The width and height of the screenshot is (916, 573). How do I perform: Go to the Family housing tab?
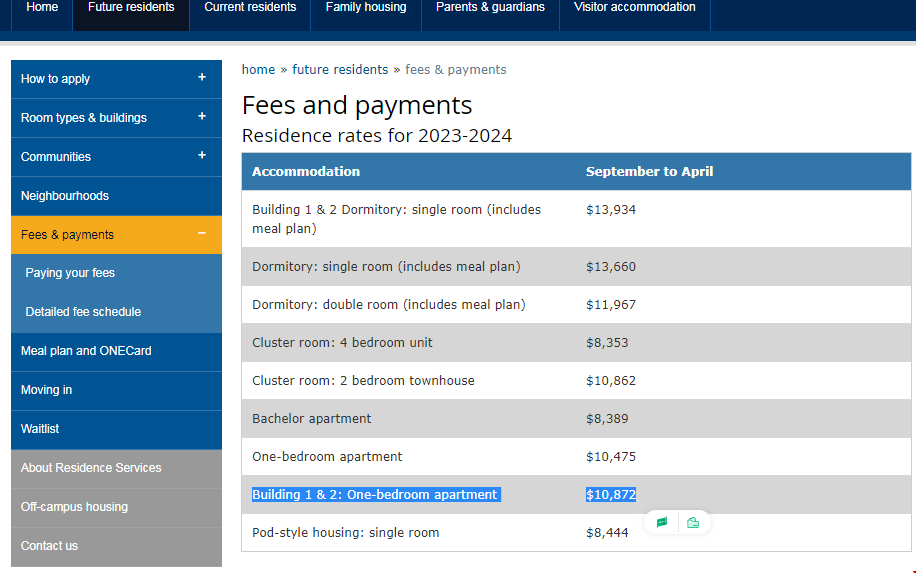366,8
